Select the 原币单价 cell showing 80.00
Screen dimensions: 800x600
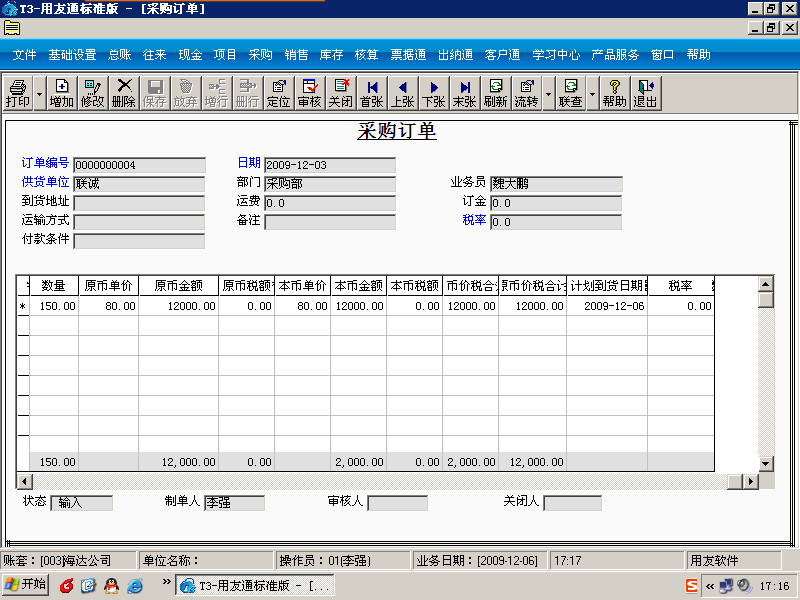coord(109,306)
